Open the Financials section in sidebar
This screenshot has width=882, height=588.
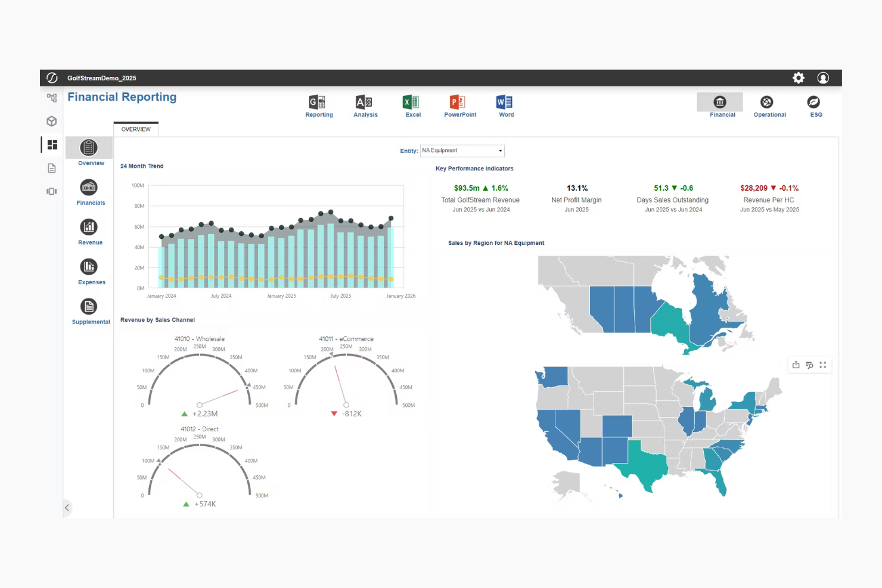89,188
